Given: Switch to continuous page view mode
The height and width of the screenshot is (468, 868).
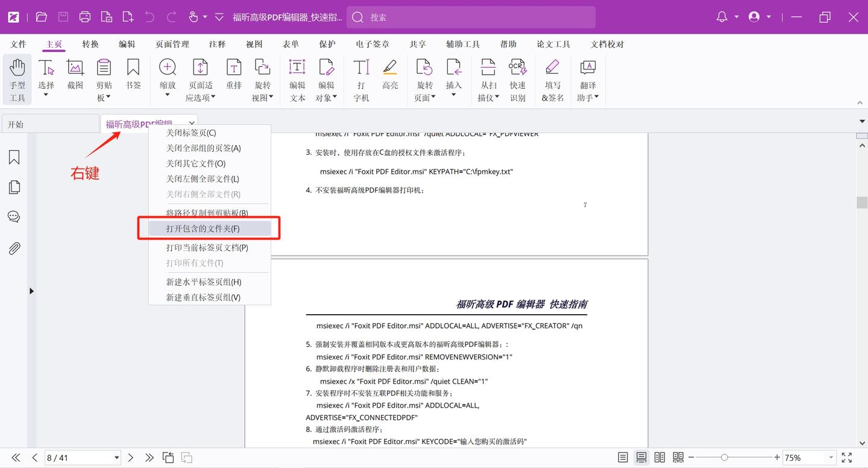Looking at the screenshot, I should coord(642,458).
